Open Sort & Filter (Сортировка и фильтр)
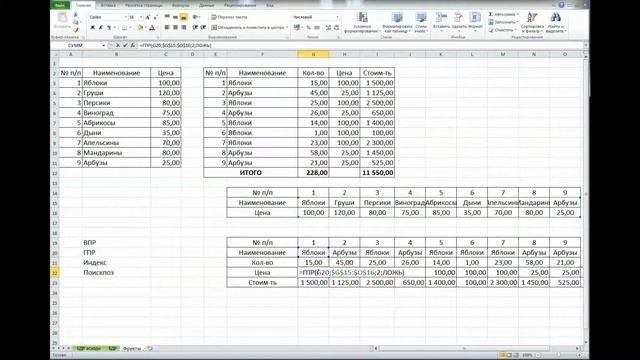640x360 pixels. click(532, 22)
